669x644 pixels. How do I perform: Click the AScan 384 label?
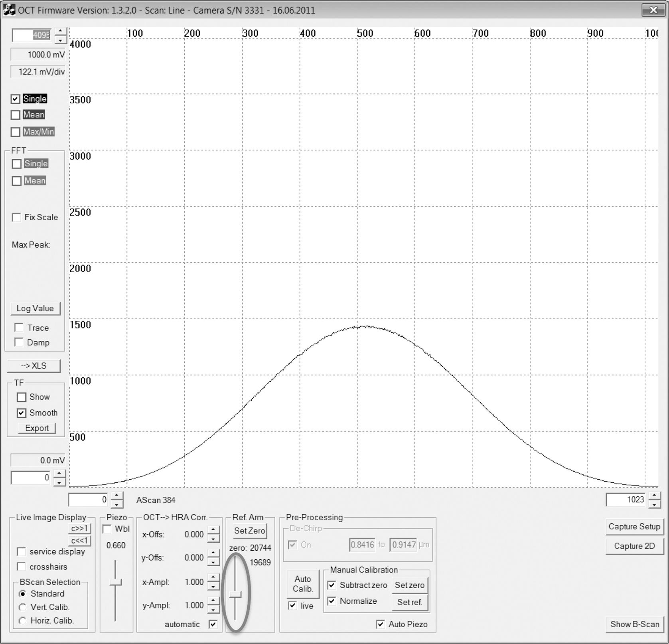(156, 500)
